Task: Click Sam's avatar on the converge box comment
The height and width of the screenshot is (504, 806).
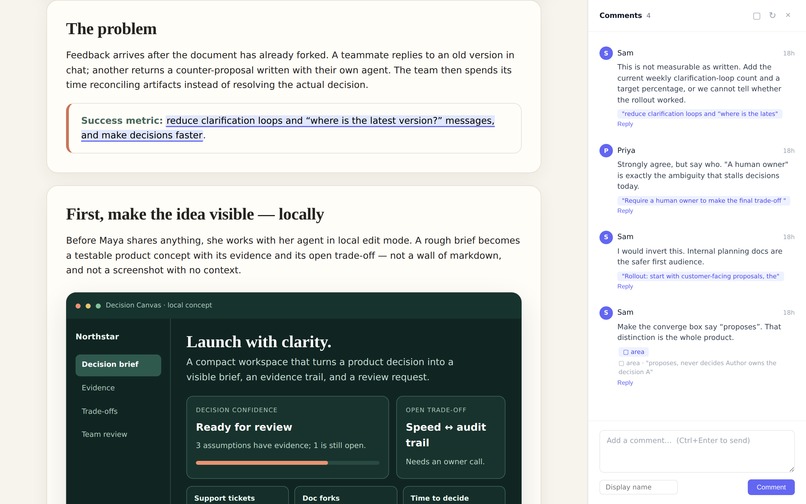Action: [606, 312]
